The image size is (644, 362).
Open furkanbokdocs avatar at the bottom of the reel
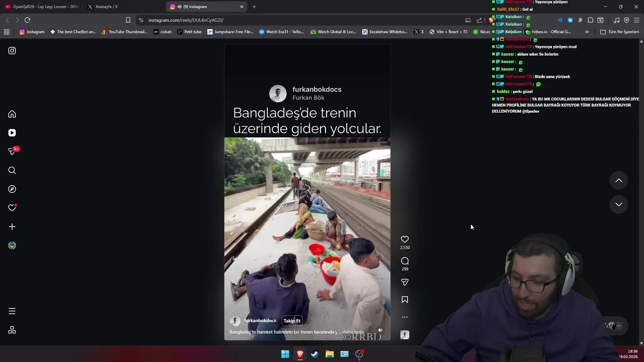pos(235,321)
